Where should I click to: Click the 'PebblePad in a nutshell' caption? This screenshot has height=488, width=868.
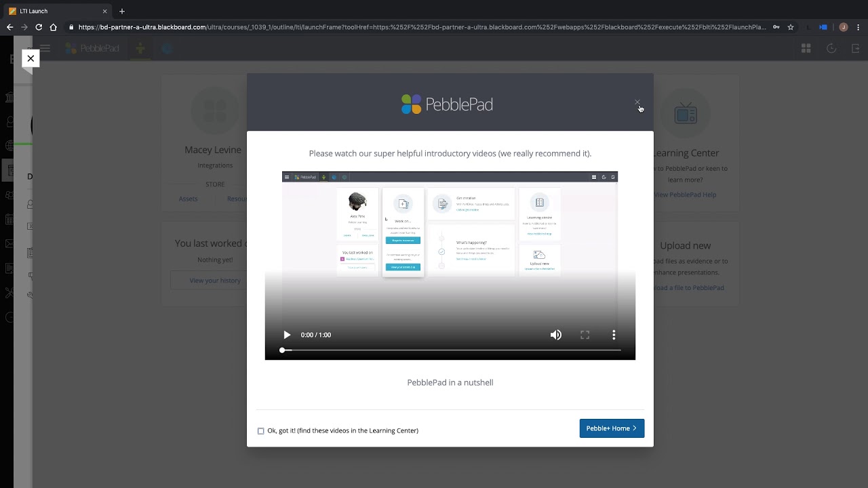click(450, 382)
